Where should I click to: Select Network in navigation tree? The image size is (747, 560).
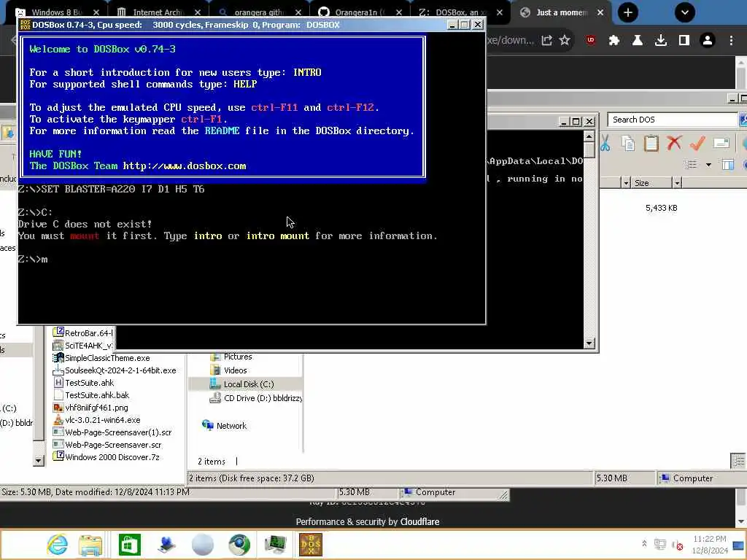[224, 426]
